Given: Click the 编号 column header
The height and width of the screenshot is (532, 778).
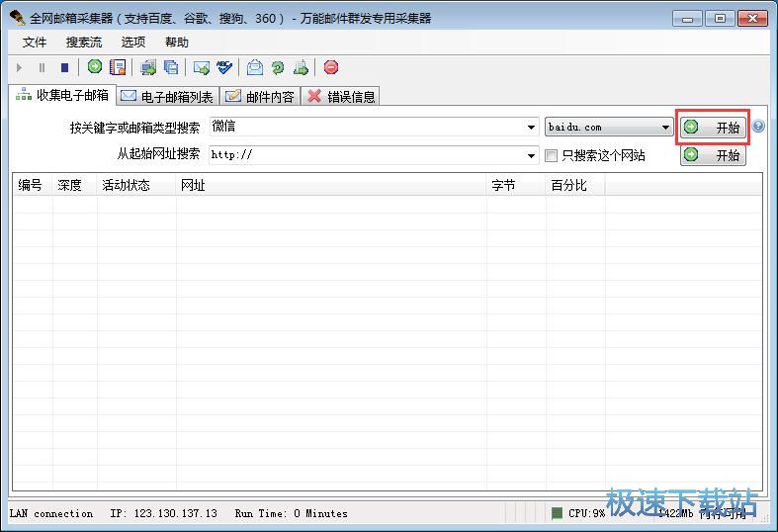Looking at the screenshot, I should (33, 185).
